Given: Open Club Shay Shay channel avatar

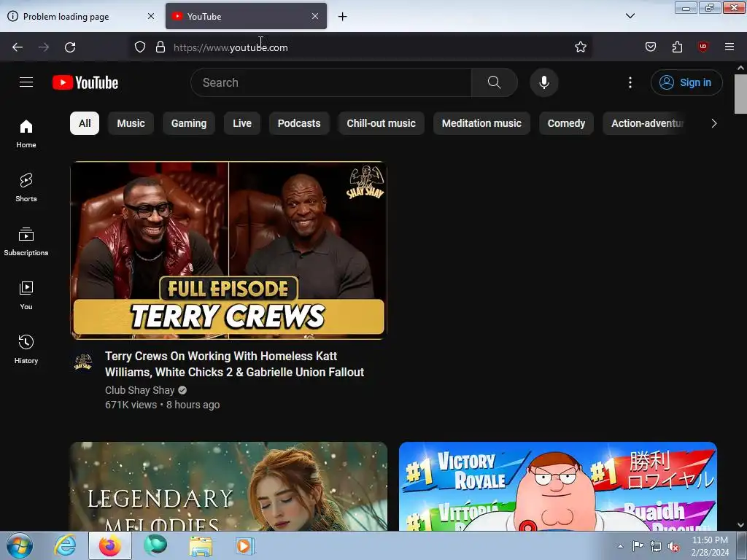Looking at the screenshot, I should (x=83, y=362).
